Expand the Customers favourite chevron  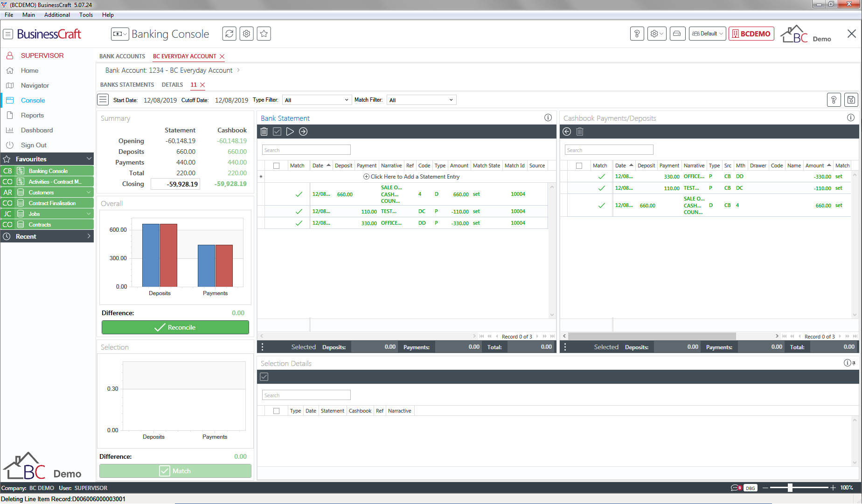89,192
